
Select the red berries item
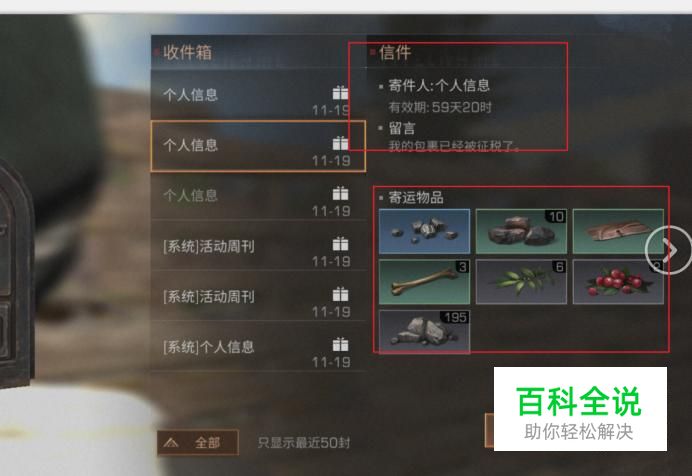click(x=618, y=282)
